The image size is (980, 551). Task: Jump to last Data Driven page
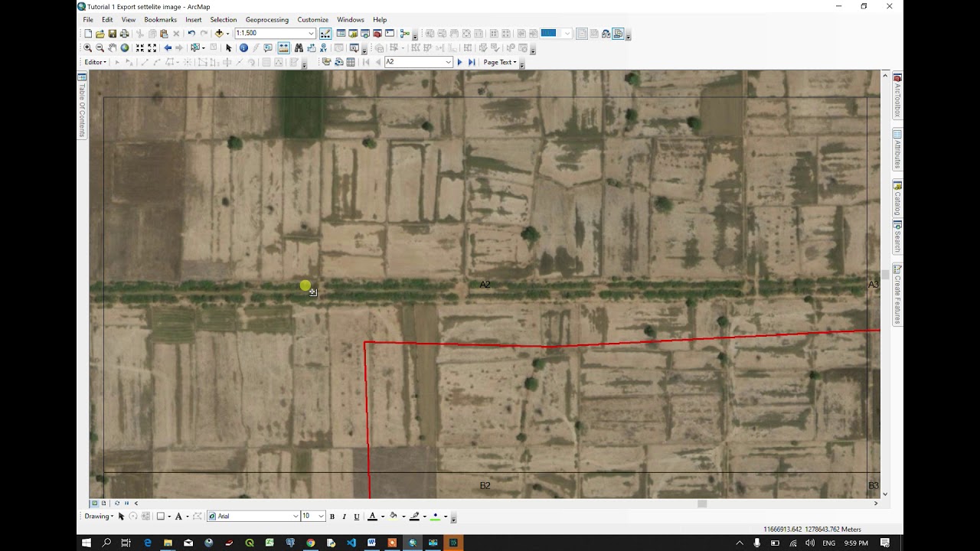coord(472,62)
